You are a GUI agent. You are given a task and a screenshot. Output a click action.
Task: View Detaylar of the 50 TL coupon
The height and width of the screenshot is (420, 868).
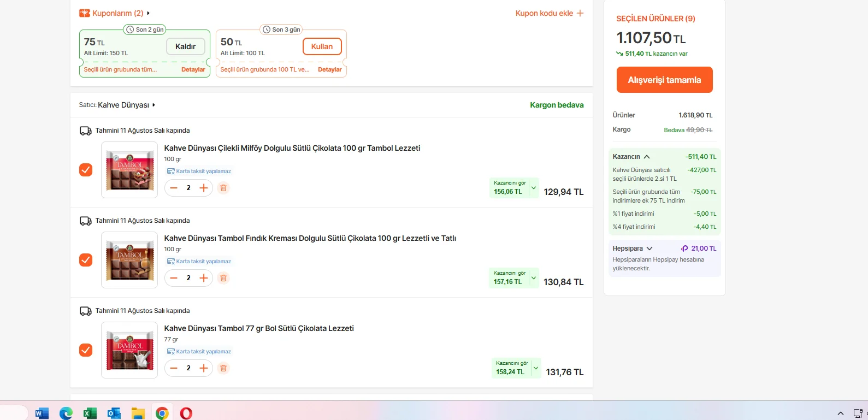tap(330, 69)
